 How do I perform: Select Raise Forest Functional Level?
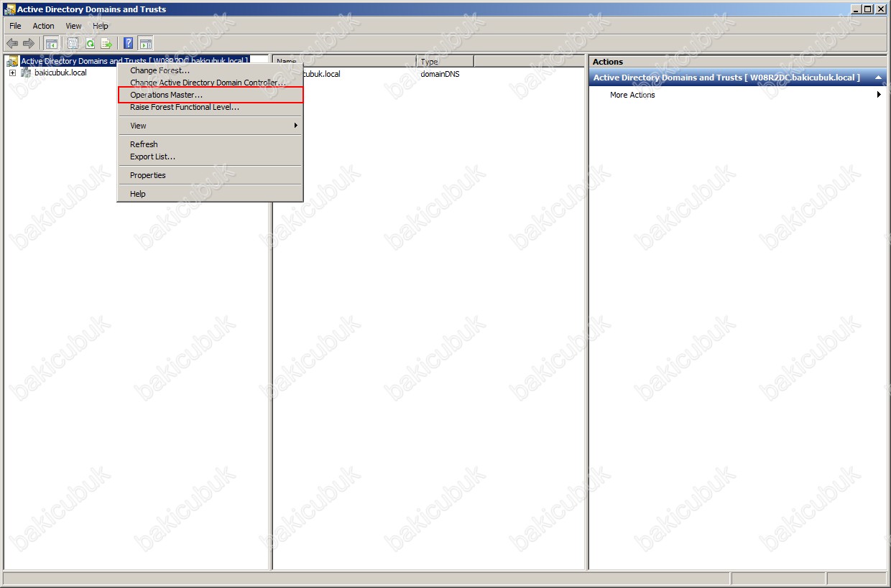click(210, 107)
